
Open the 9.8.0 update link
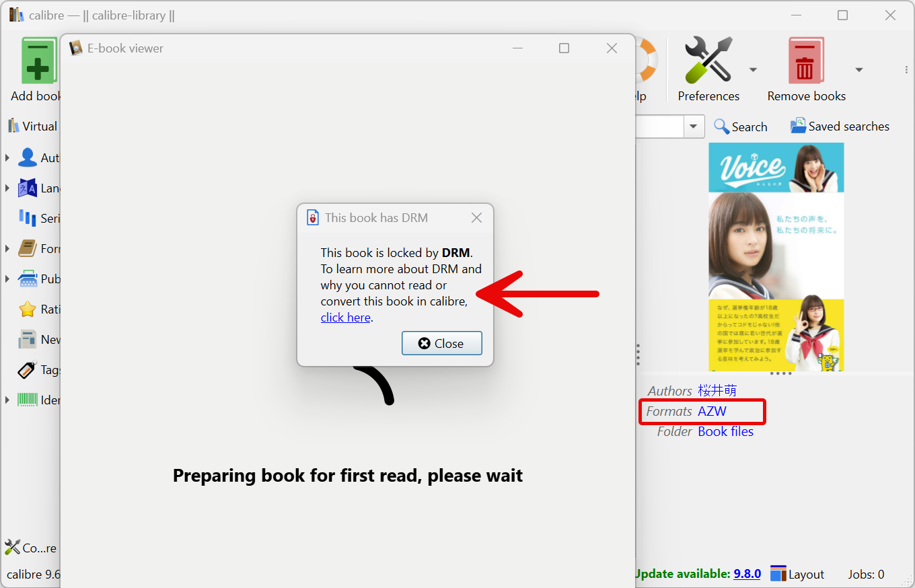747,574
